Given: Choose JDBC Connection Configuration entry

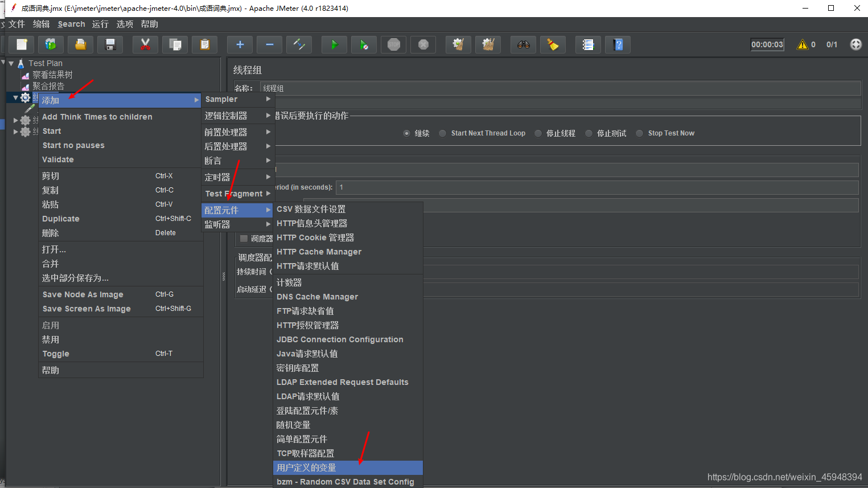Looking at the screenshot, I should point(348,339).
